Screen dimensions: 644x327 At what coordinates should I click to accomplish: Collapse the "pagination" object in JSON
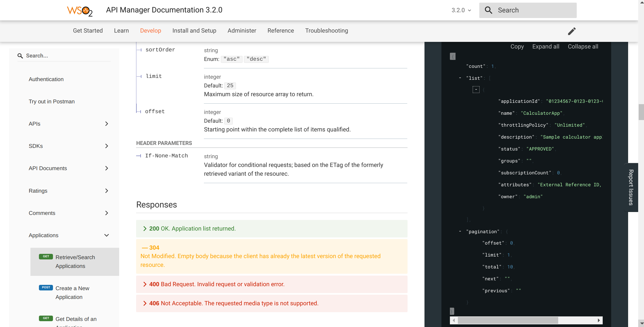pos(460,231)
